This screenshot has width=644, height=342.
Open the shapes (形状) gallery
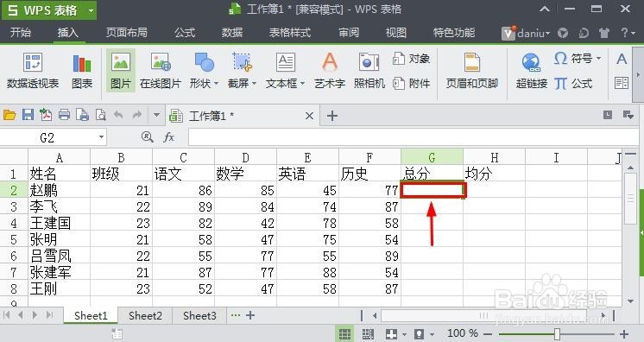point(204,71)
